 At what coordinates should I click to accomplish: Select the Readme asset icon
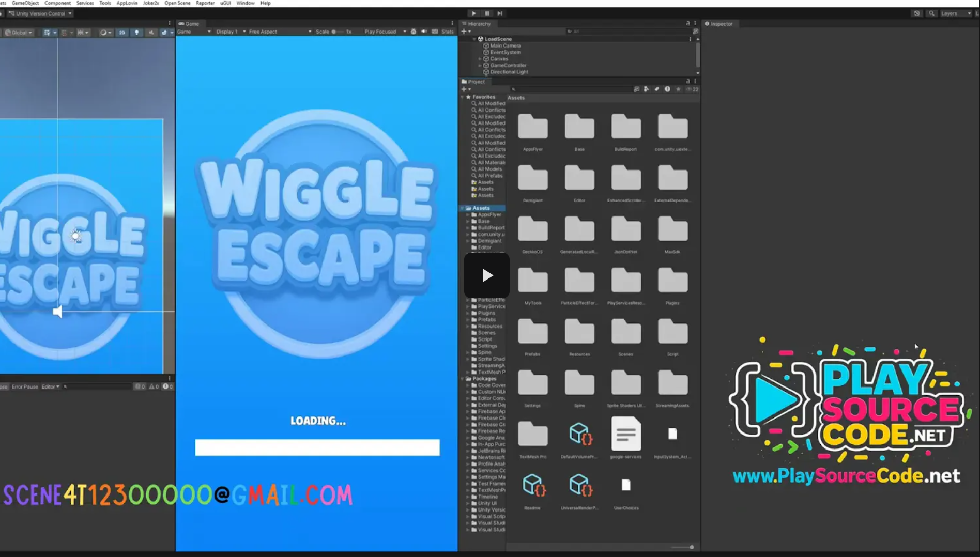pyautogui.click(x=532, y=486)
